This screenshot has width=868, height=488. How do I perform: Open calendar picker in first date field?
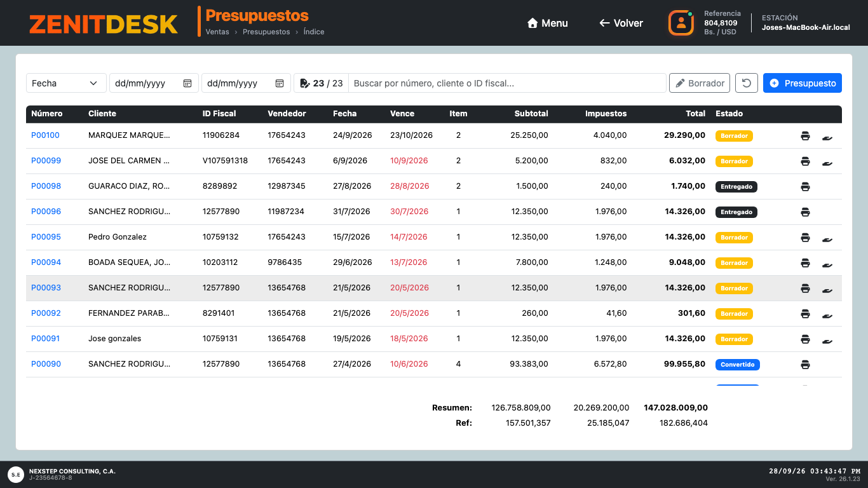point(187,83)
